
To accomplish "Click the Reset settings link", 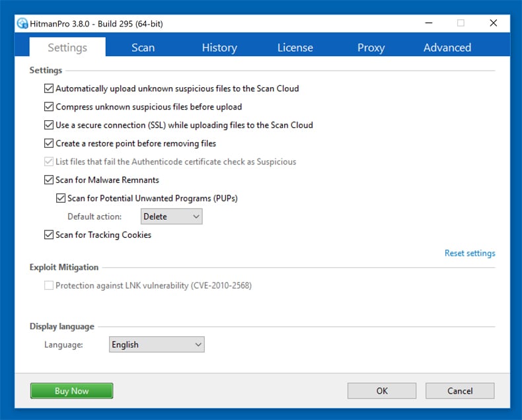I will point(470,254).
